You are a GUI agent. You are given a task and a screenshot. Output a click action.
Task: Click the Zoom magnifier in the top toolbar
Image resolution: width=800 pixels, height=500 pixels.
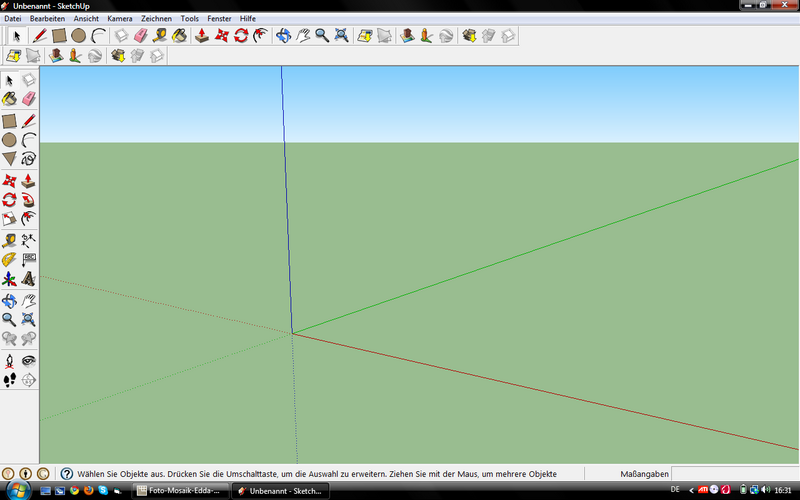pos(322,36)
